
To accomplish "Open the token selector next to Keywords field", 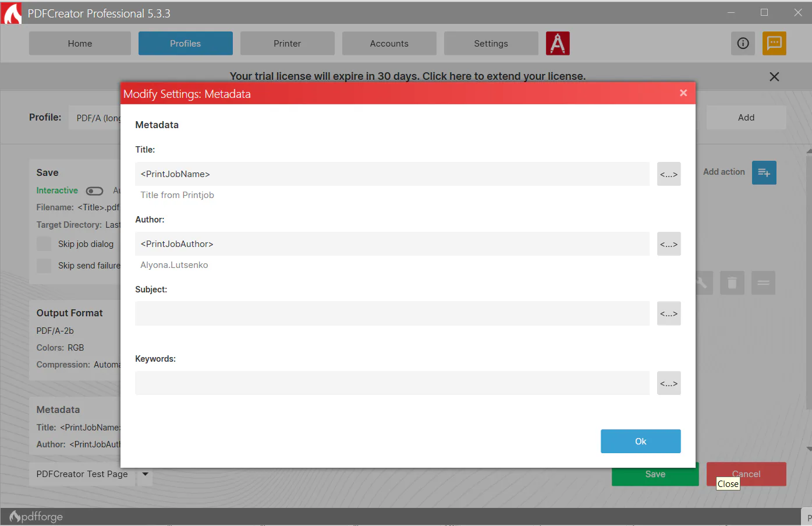I will [x=669, y=383].
